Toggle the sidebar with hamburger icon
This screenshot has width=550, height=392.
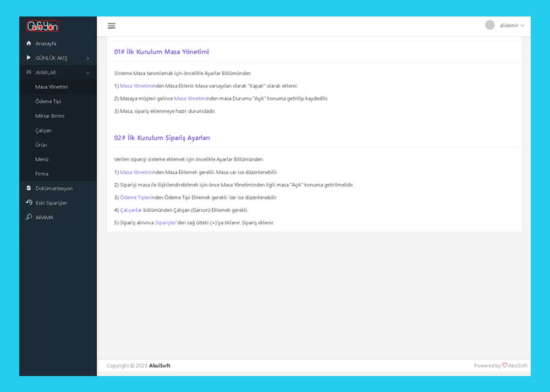(x=112, y=26)
